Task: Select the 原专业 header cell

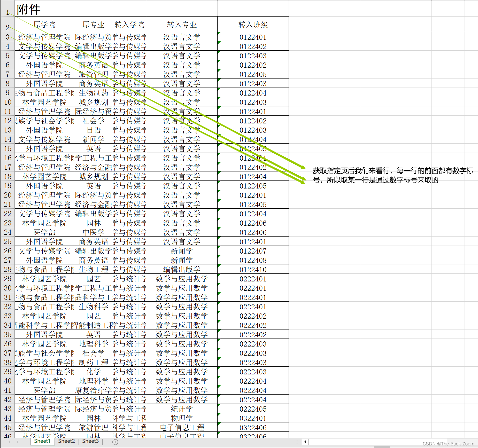Action: (93, 25)
